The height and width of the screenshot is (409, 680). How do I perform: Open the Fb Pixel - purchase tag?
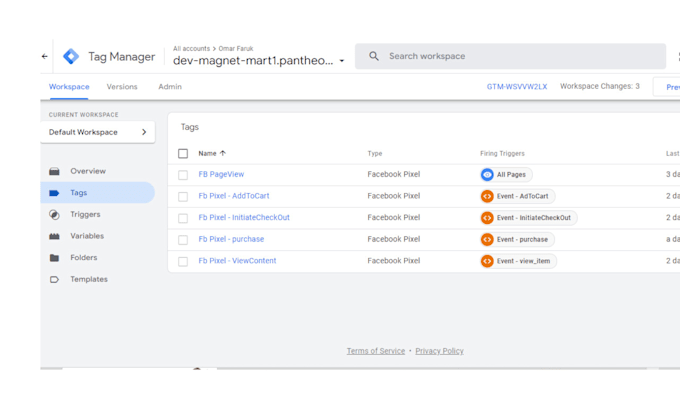[x=231, y=239]
